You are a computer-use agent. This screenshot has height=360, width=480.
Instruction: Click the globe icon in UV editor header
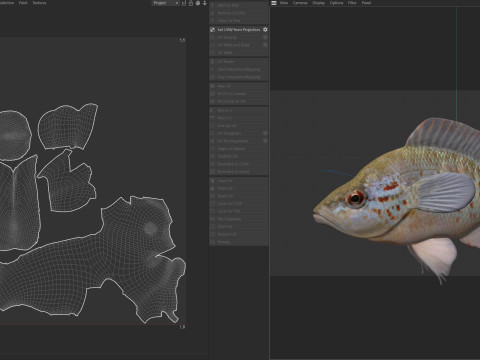click(x=198, y=3)
